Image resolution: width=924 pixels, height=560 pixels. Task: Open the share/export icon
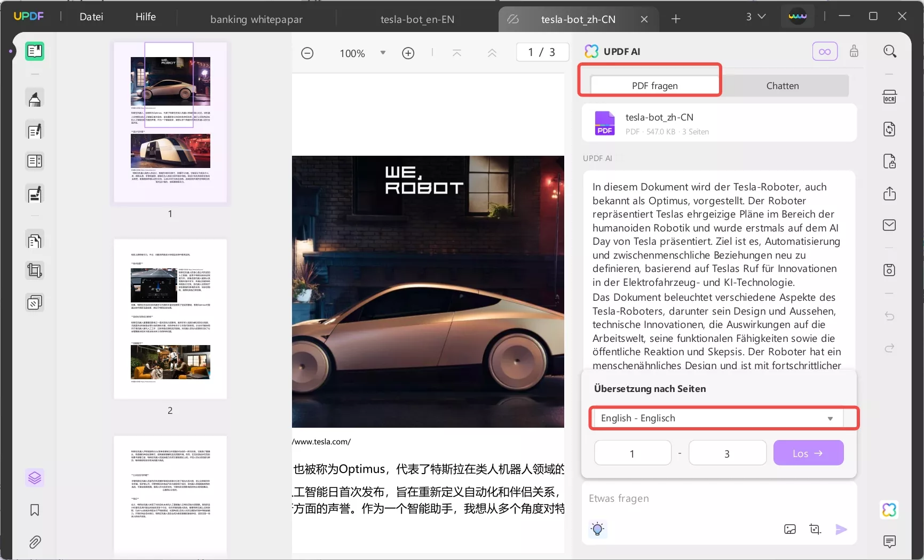click(x=889, y=194)
